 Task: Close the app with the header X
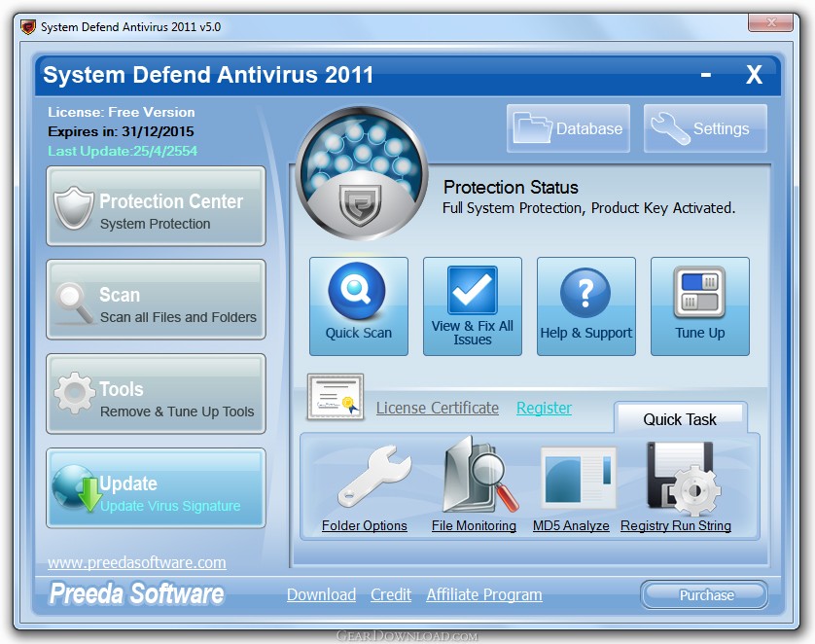click(754, 75)
